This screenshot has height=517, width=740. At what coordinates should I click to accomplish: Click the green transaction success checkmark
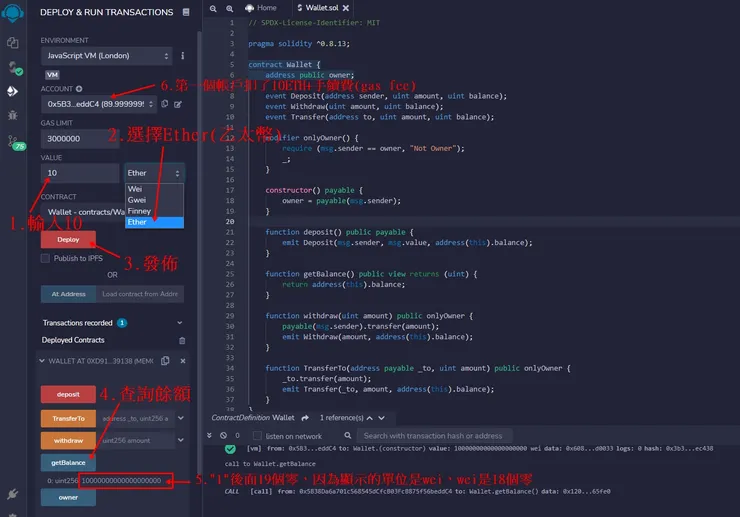point(230,449)
